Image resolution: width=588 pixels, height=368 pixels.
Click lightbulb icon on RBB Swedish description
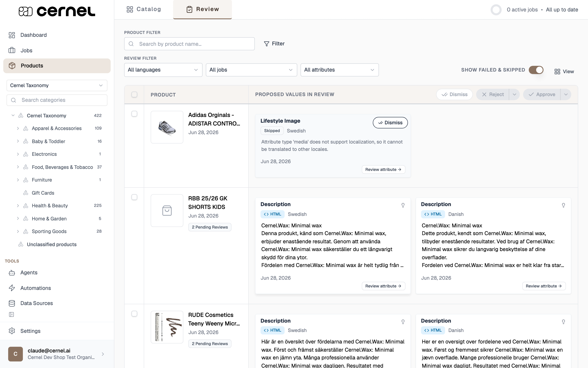(403, 205)
